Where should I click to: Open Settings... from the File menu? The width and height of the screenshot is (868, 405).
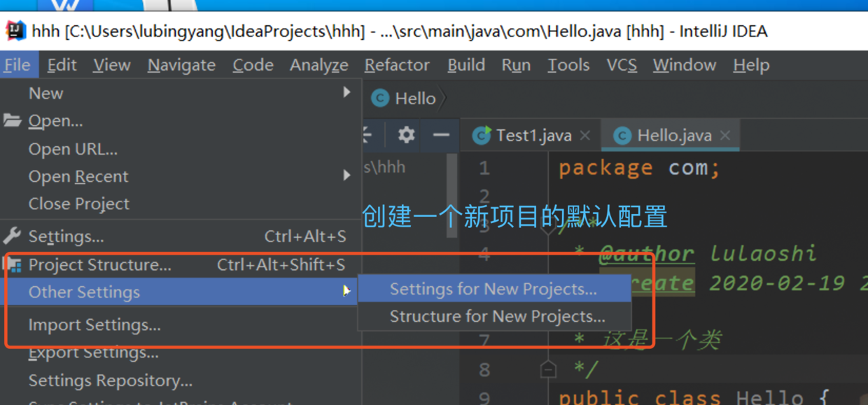[x=181, y=236]
